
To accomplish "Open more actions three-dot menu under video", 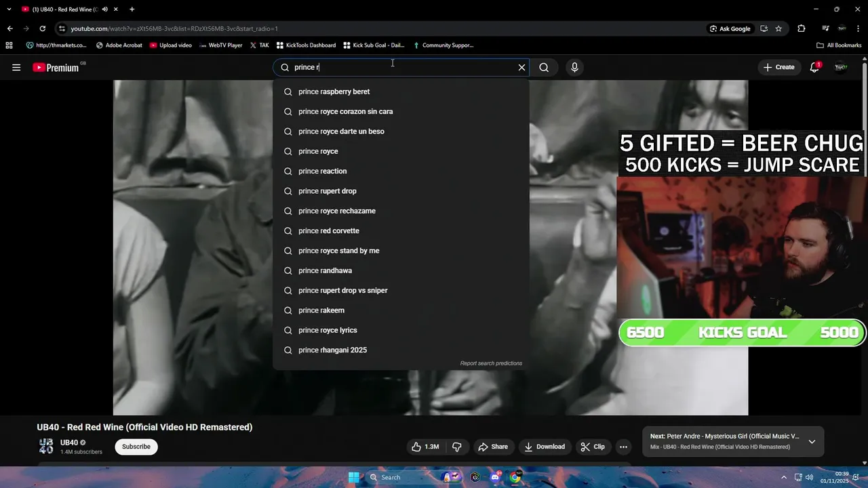I will pyautogui.click(x=623, y=447).
